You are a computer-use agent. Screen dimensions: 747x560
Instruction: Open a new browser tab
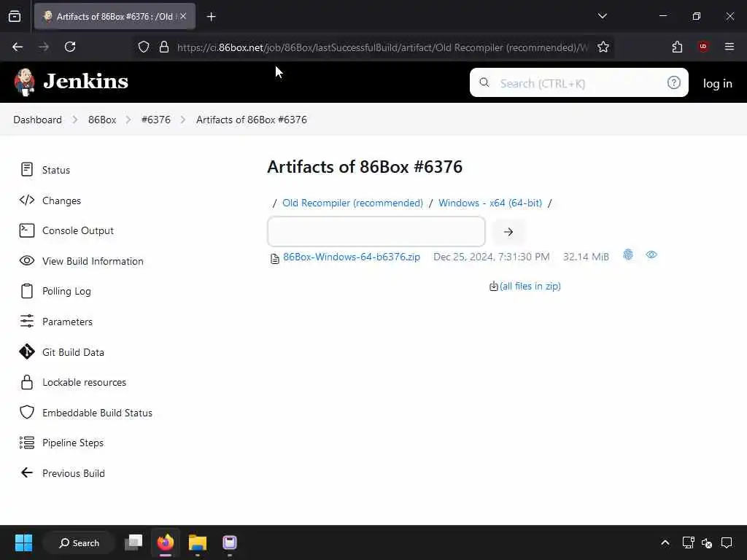point(211,17)
